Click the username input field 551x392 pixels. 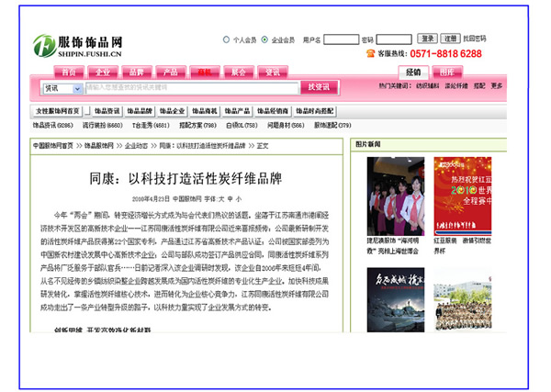(x=341, y=40)
